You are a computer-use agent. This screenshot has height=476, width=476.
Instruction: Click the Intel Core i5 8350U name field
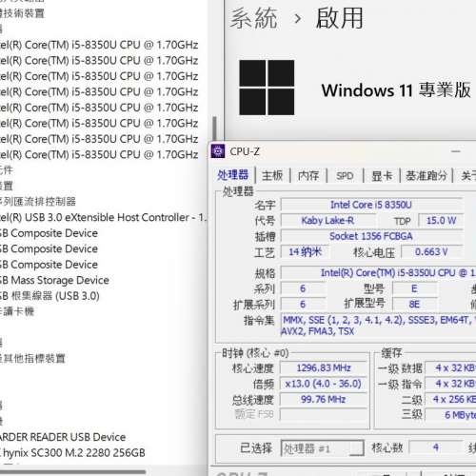click(371, 205)
